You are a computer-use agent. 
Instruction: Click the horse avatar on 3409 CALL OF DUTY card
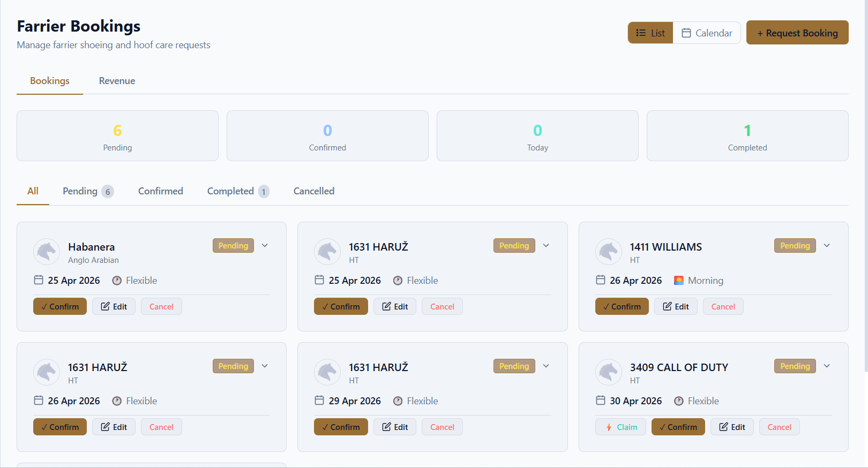point(609,372)
